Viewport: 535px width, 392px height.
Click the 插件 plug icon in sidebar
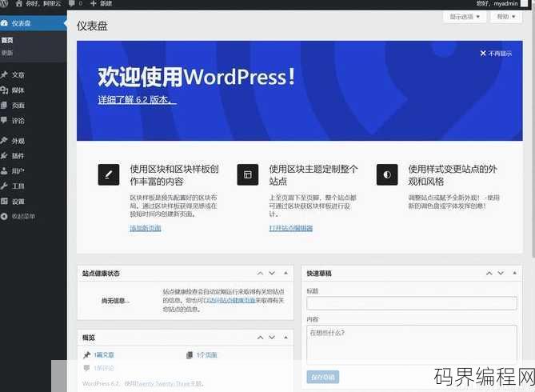point(4,156)
